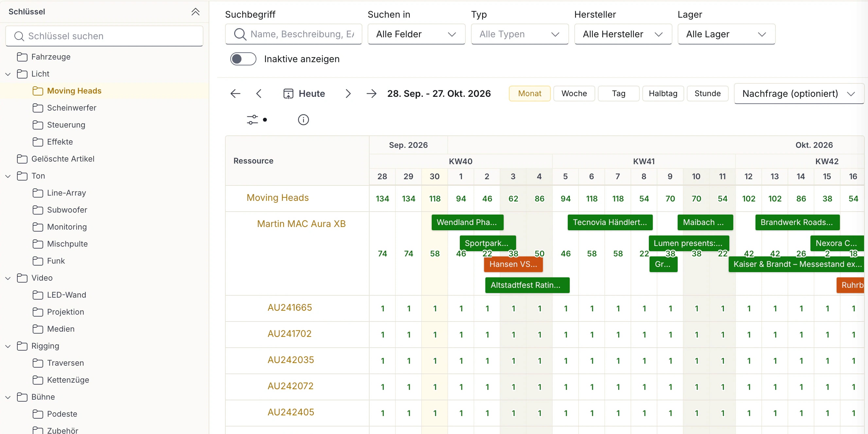Viewport: 868px width, 434px height.
Task: Go to previous period with left chevron
Action: (x=259, y=93)
